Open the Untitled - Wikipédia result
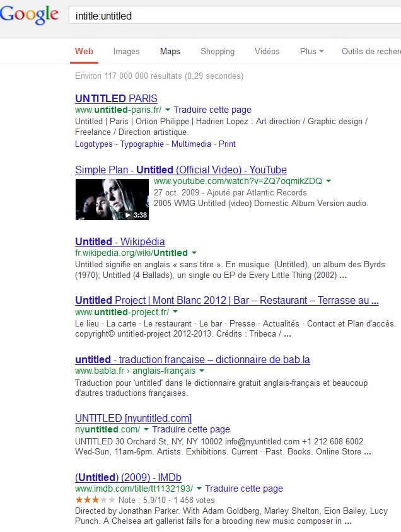 (120, 242)
